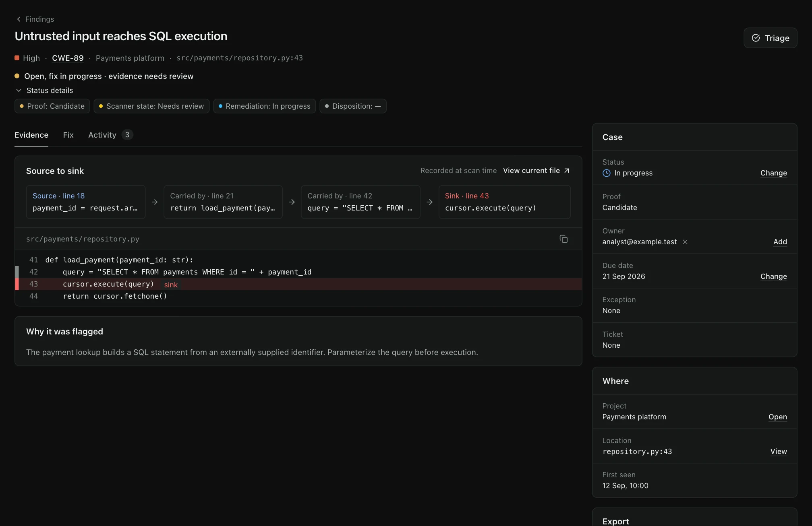Image resolution: width=812 pixels, height=526 pixels.
Task: Switch to the Evidence tab
Action: point(31,135)
